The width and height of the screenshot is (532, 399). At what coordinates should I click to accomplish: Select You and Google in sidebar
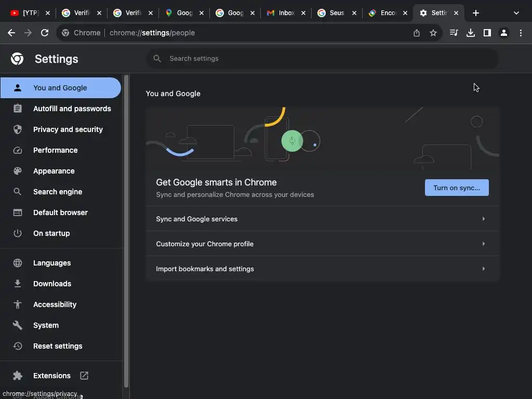(x=60, y=88)
